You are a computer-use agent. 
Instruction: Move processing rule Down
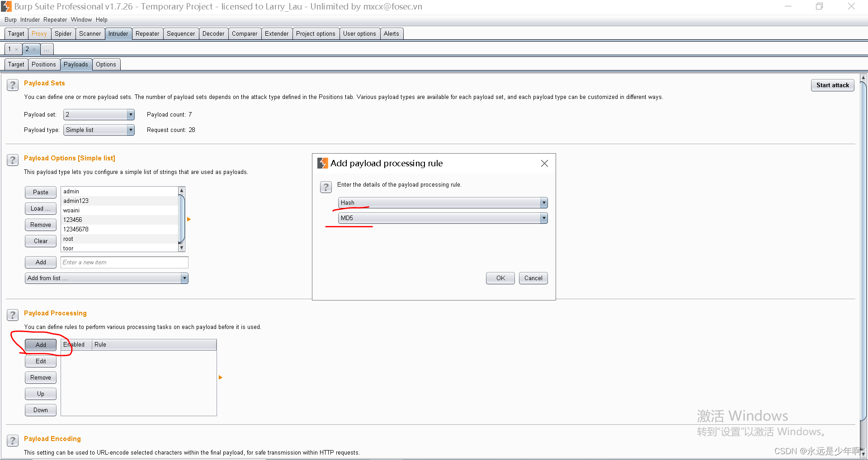[41, 410]
